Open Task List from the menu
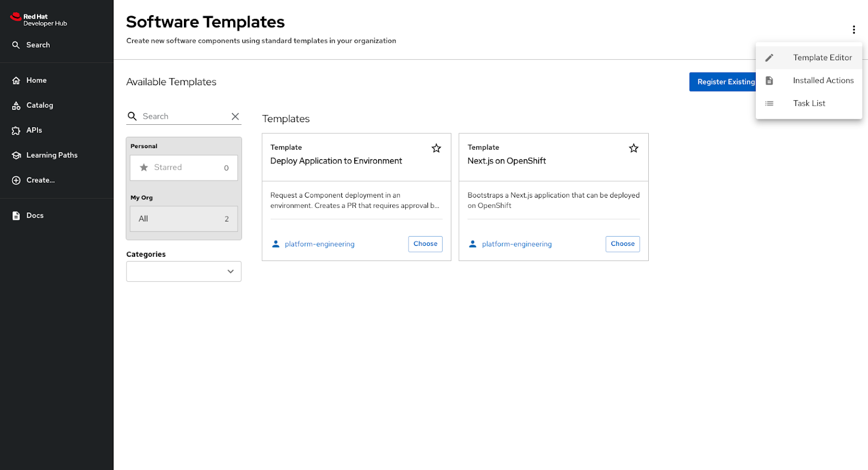 (x=809, y=103)
